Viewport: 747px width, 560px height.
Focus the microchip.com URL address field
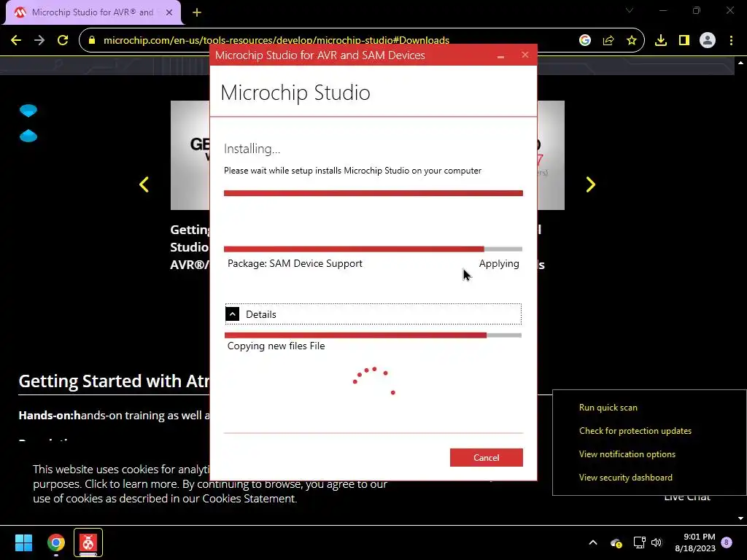(276, 41)
